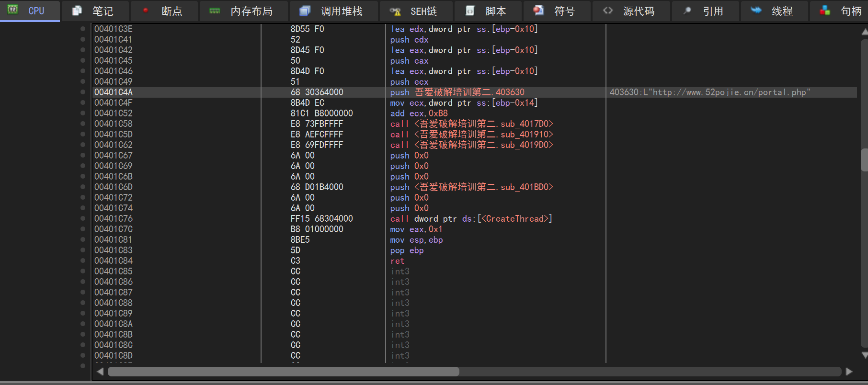This screenshot has height=385, width=868.
Task: Select address 00401C3E row
Action: pos(114,29)
